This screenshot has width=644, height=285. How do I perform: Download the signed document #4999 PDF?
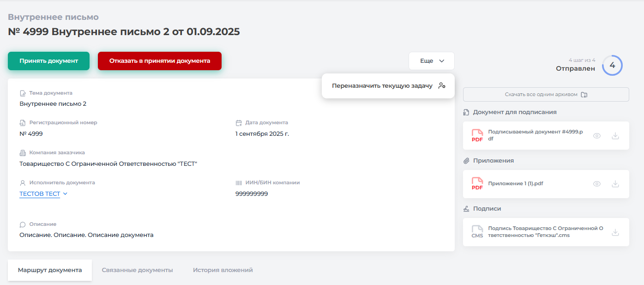point(615,136)
